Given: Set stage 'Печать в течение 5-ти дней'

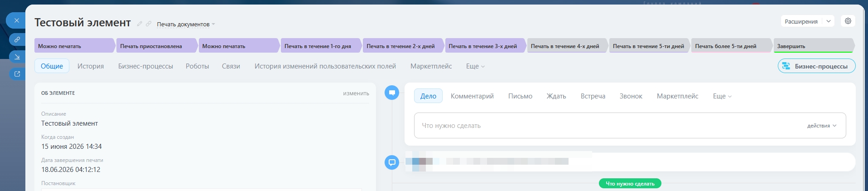Looking at the screenshot, I should [x=650, y=46].
